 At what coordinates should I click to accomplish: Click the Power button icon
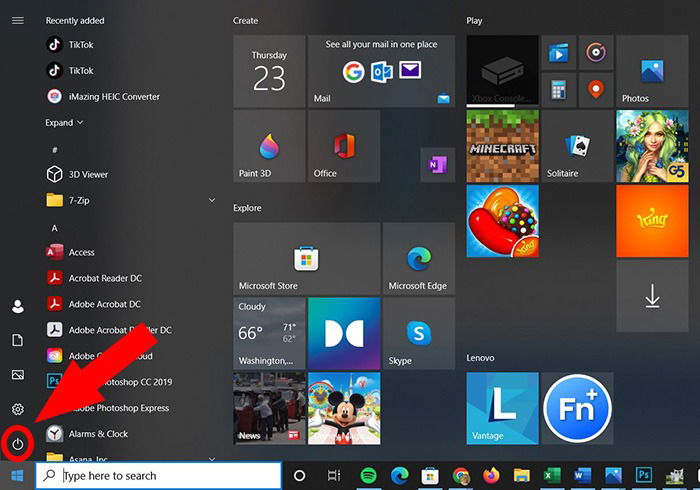[17, 444]
